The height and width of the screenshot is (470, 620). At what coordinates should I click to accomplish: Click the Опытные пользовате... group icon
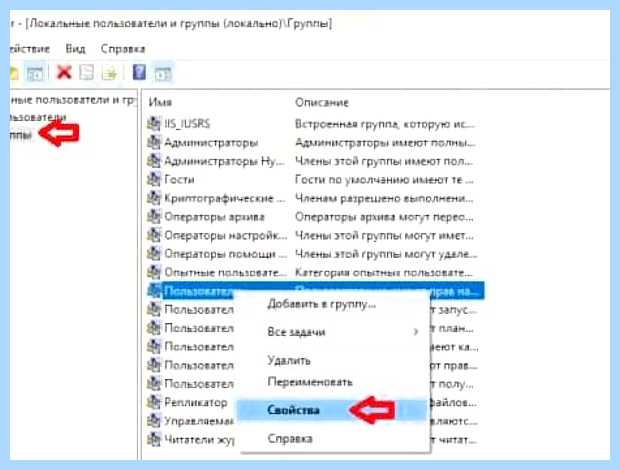pyautogui.click(x=153, y=272)
